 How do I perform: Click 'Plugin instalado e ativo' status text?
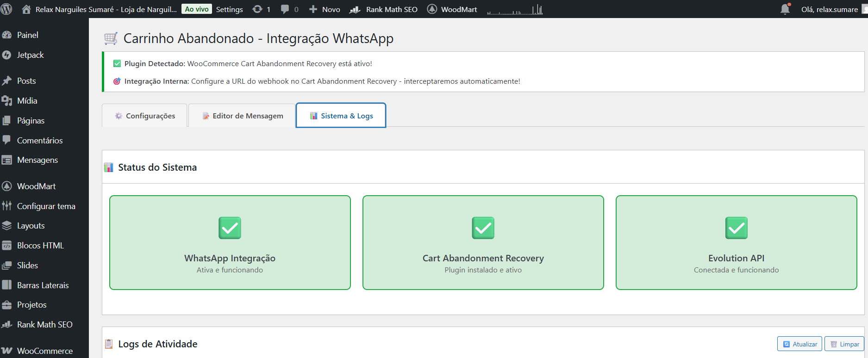point(483,270)
